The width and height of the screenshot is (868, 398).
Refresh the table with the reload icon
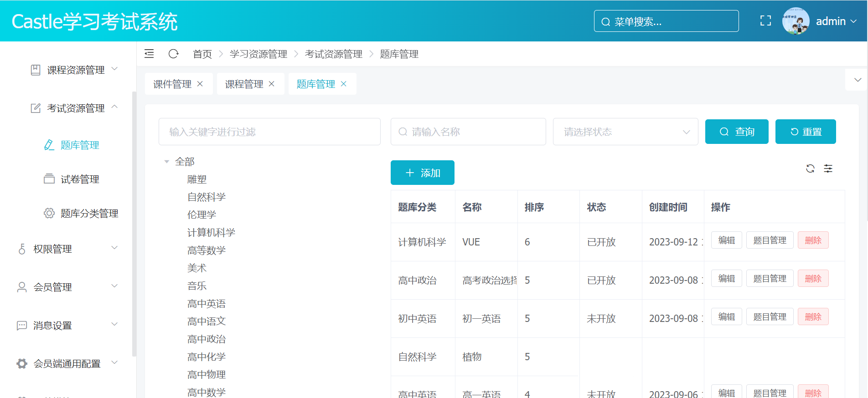click(x=810, y=168)
